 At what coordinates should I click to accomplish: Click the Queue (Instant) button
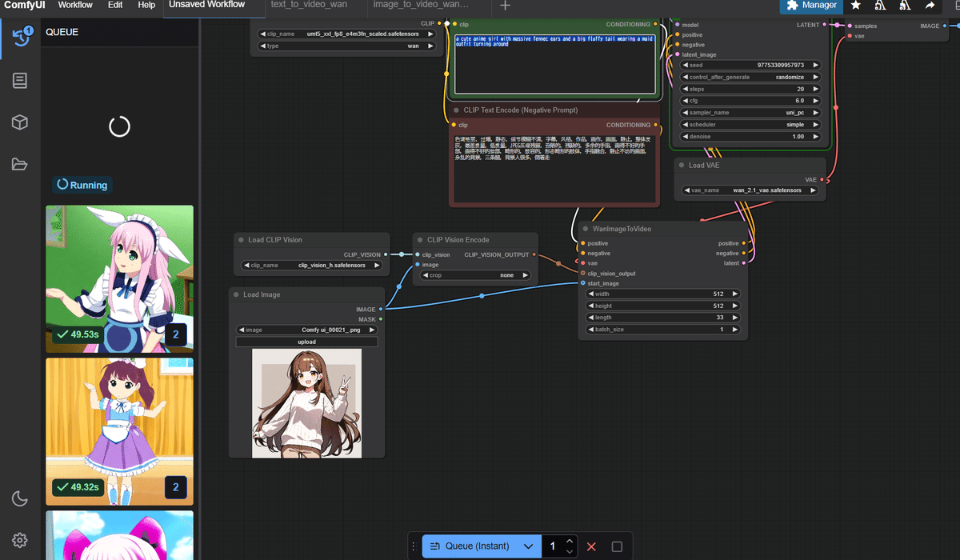click(x=471, y=546)
